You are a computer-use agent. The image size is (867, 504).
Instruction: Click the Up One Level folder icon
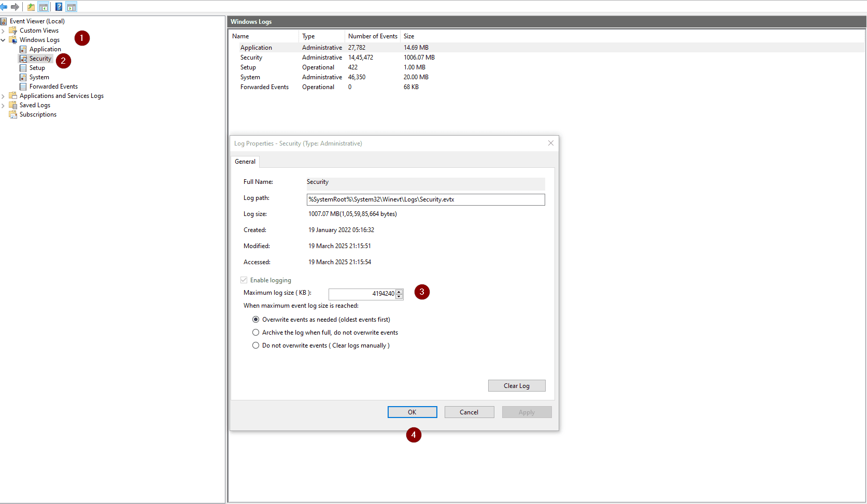click(x=31, y=7)
